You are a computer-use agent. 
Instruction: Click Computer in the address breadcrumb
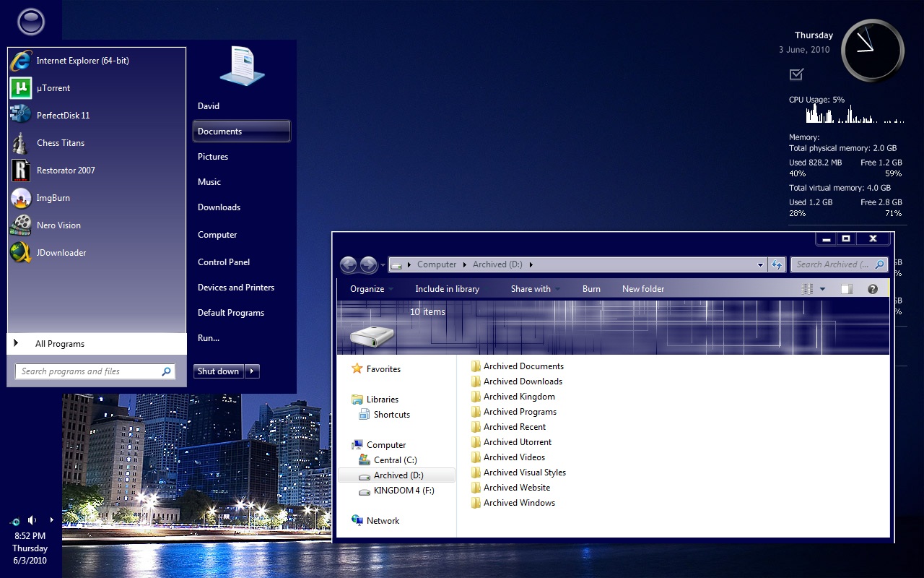point(437,264)
